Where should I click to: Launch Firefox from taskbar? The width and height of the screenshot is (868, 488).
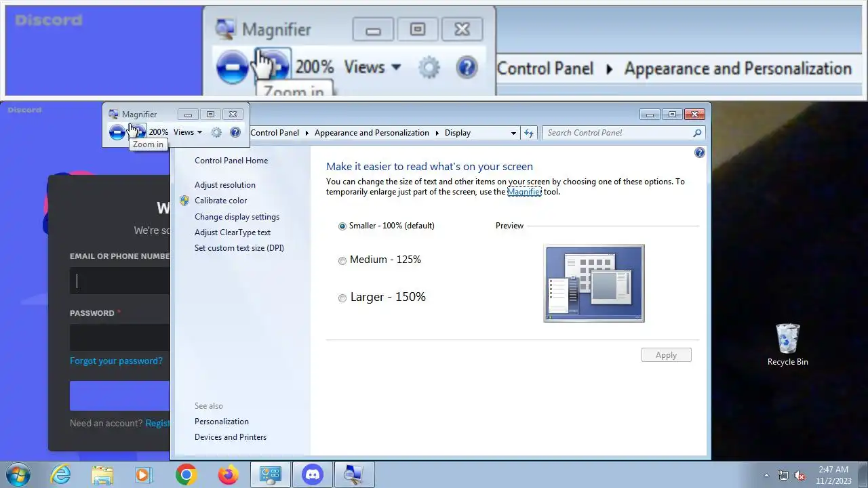click(x=228, y=475)
